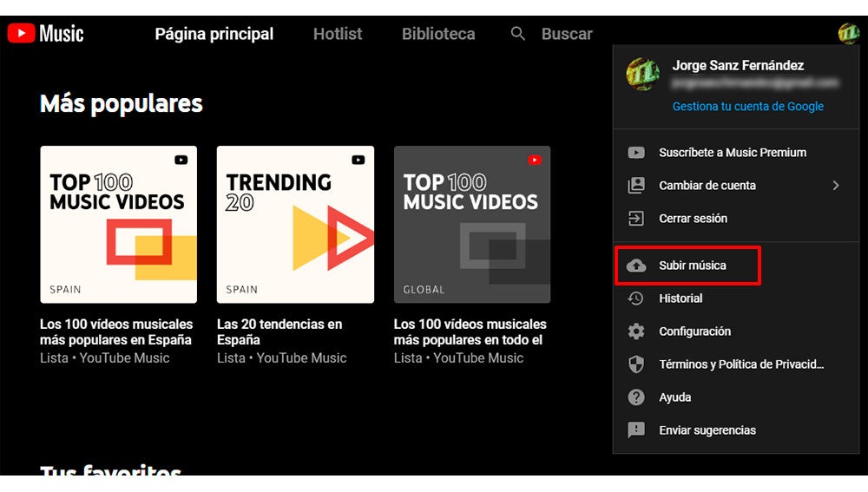868x492 pixels.
Task: Click the help question mark icon
Action: pos(636,397)
